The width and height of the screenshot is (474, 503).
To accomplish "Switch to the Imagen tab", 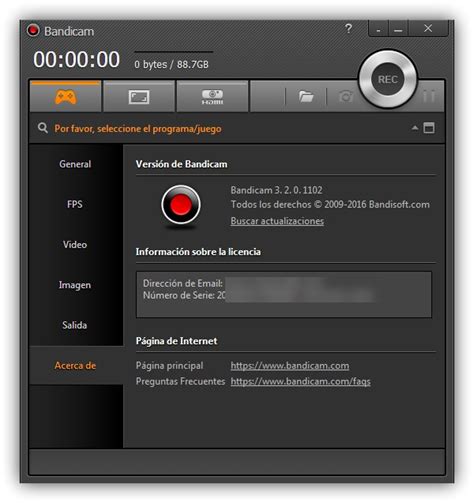I will [x=75, y=285].
